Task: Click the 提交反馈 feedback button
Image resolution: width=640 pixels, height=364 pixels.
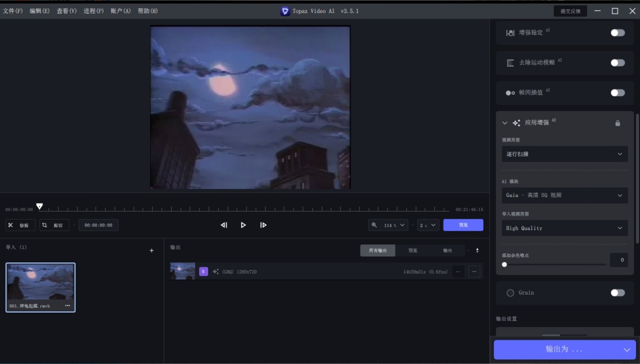Action: [x=570, y=11]
